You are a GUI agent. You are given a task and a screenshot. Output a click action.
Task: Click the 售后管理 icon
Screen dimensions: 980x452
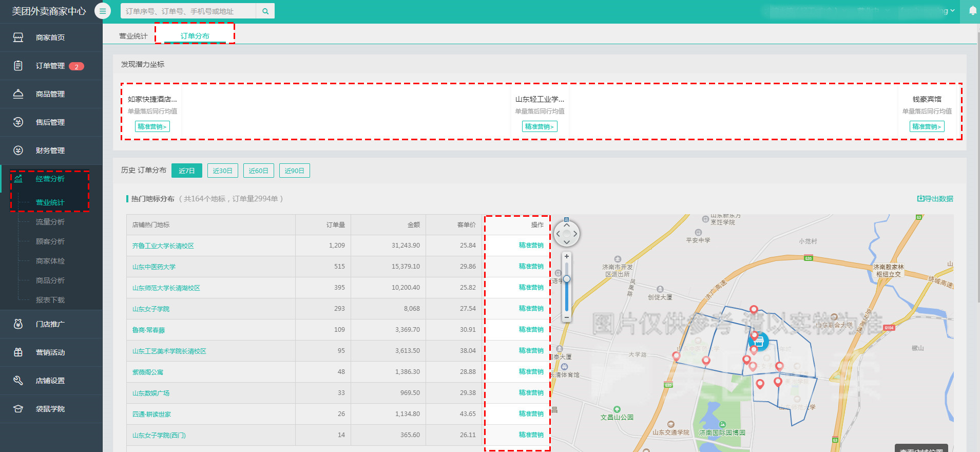[x=18, y=122]
